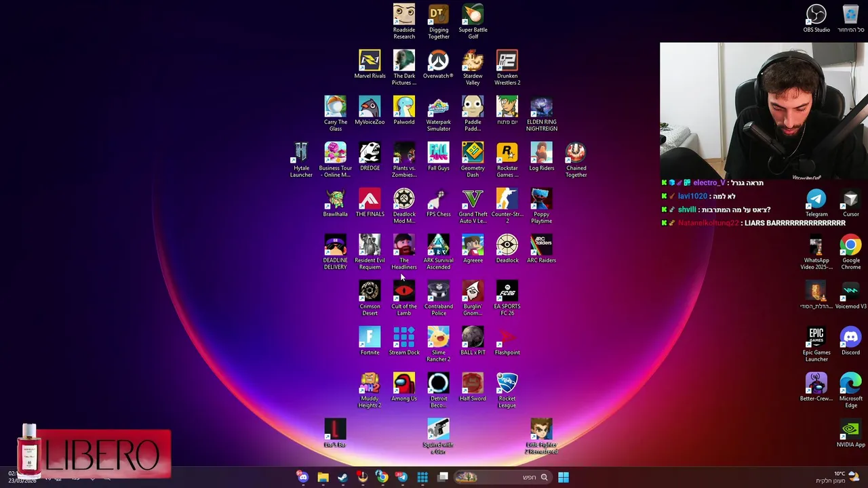Open Drunken Wrestlers 2 shortcut
868x488 pixels.
[507, 68]
